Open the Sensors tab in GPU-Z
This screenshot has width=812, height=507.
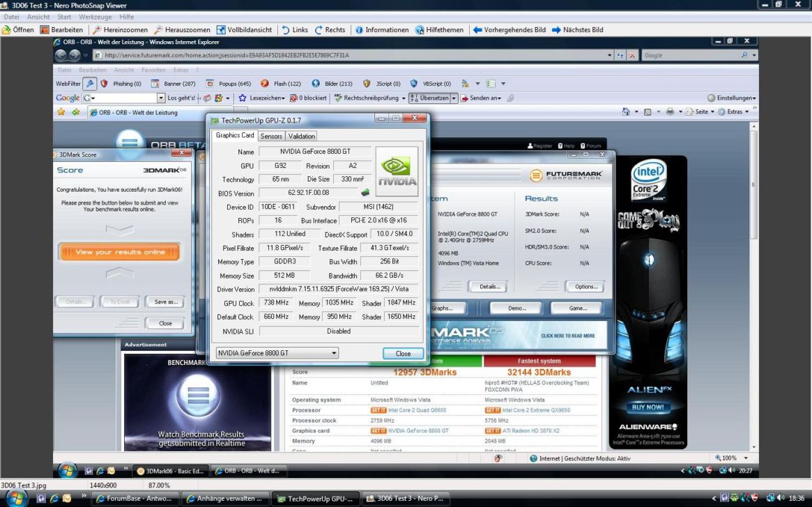(271, 136)
